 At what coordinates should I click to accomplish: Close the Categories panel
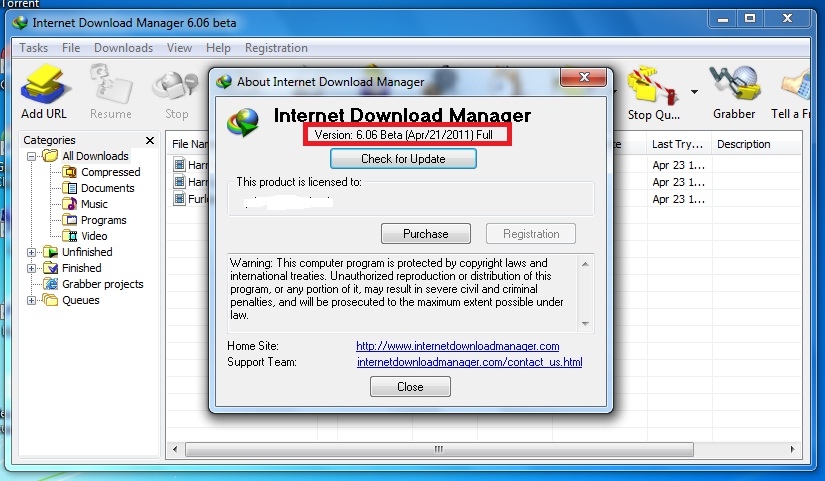coord(150,140)
